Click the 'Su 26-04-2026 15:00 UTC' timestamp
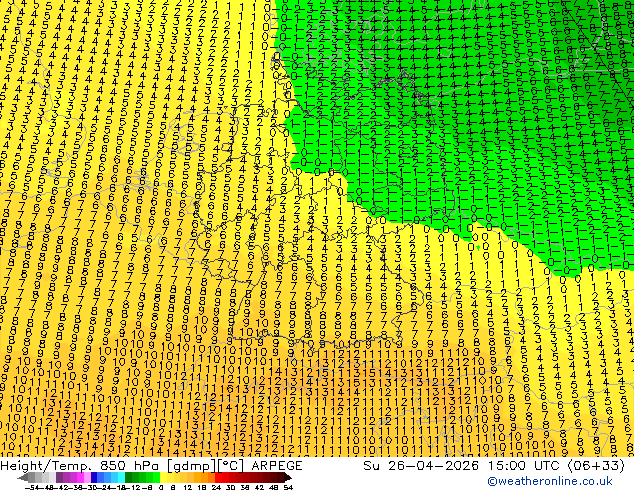The height and width of the screenshot is (490, 634). click(x=460, y=466)
